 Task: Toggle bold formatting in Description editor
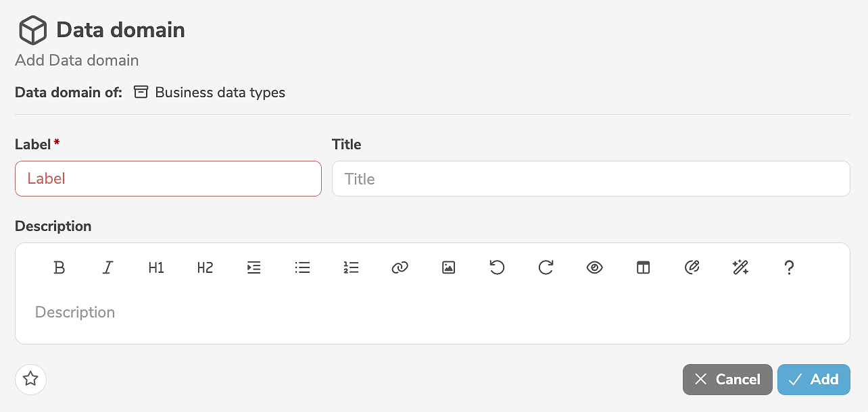pyautogui.click(x=59, y=268)
